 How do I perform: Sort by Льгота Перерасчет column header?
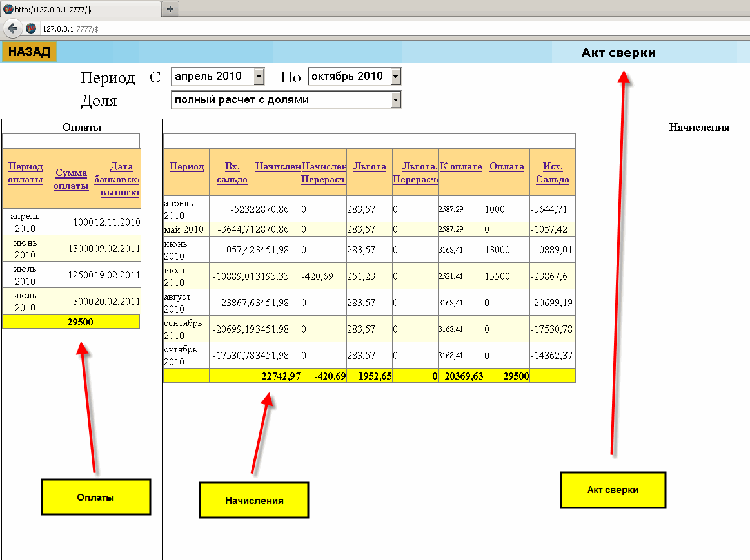415,173
